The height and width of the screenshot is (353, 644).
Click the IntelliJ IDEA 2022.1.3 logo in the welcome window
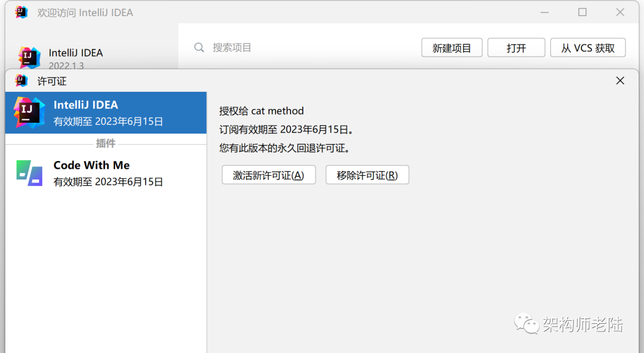pos(29,57)
